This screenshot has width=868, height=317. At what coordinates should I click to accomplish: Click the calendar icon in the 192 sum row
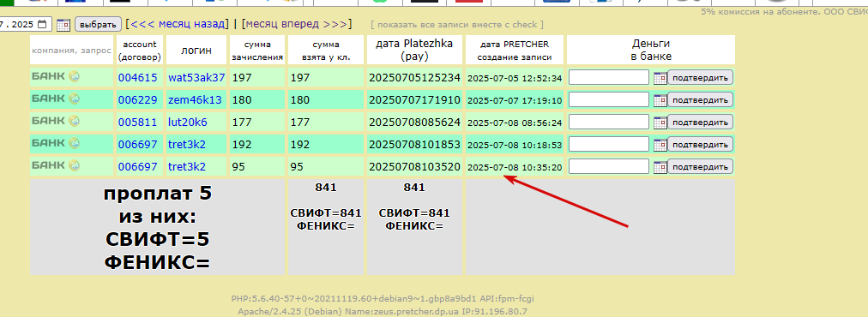[660, 145]
